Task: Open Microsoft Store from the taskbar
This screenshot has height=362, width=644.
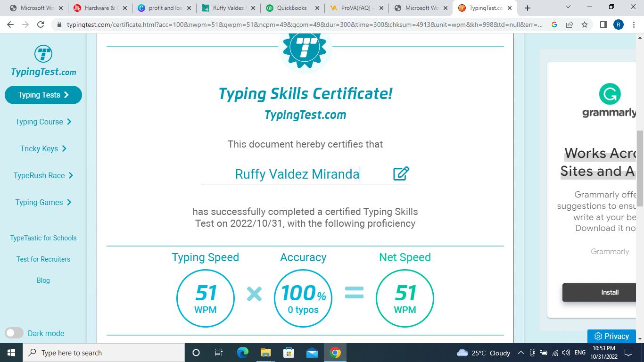Action: point(289,353)
